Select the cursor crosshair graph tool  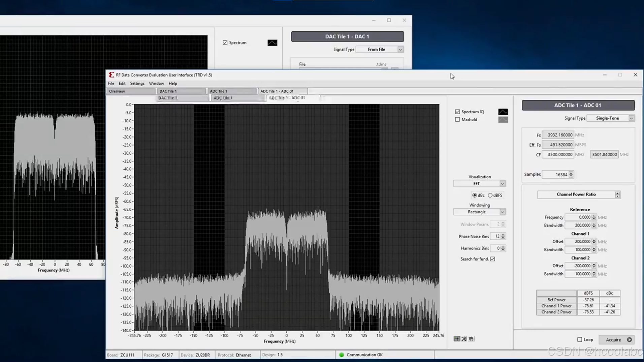point(457,339)
